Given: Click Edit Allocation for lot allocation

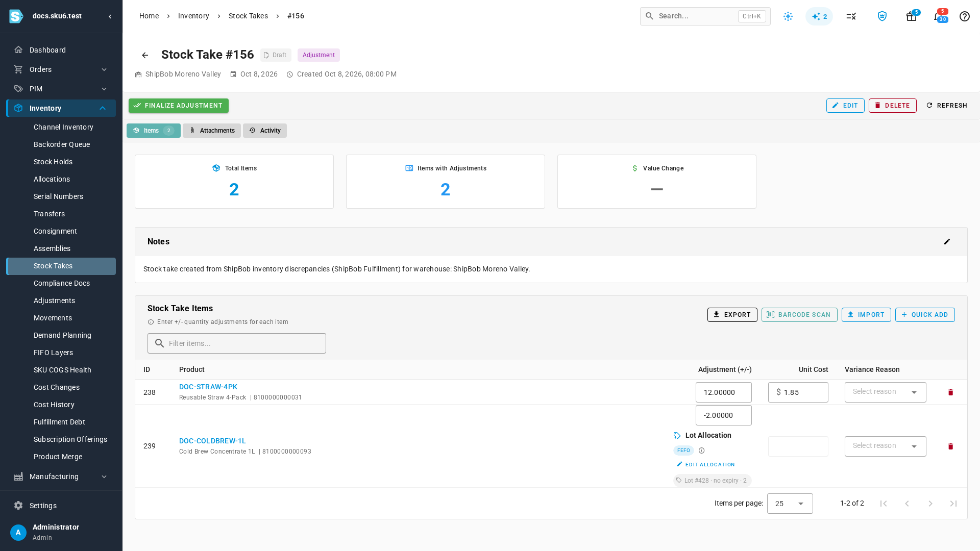Looking at the screenshot, I should pos(705,464).
